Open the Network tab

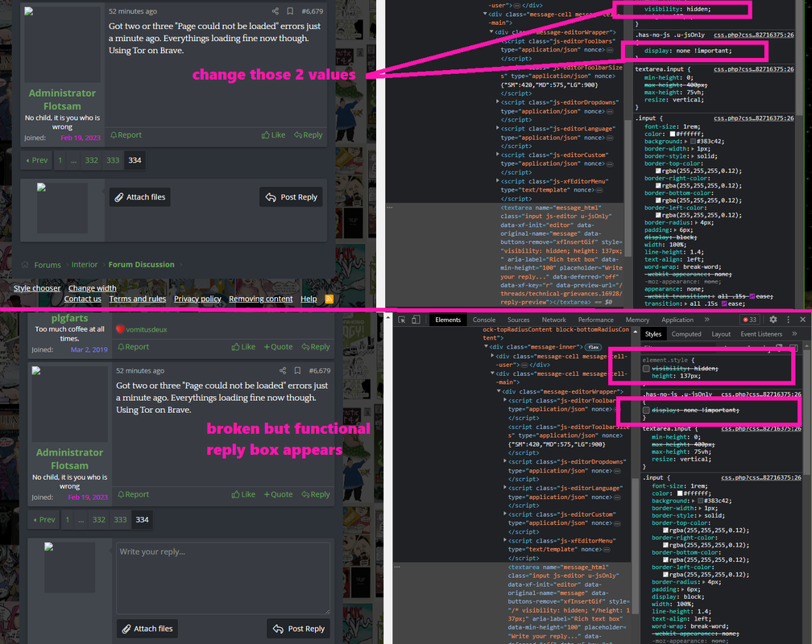(x=553, y=320)
